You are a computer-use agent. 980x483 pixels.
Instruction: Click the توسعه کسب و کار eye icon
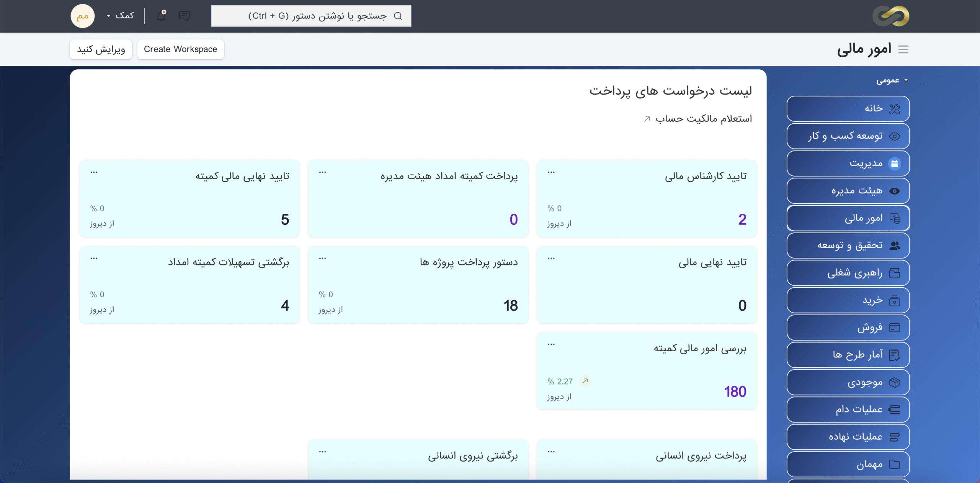point(895,136)
